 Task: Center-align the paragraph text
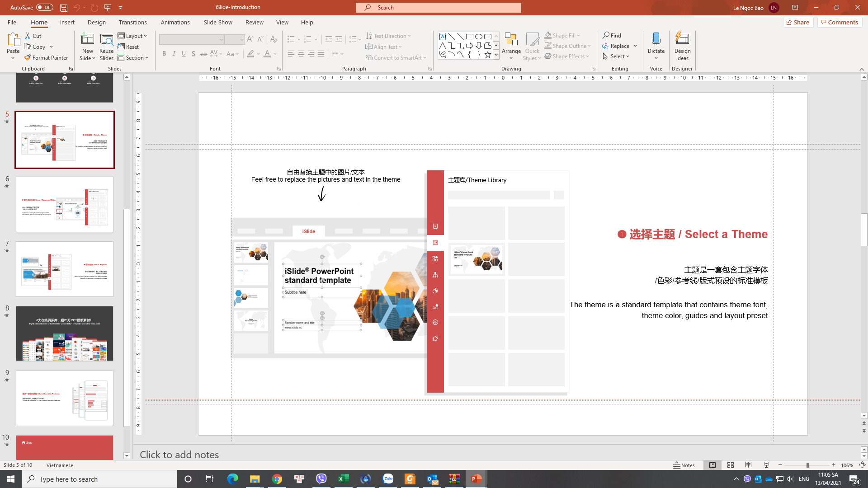click(x=301, y=54)
